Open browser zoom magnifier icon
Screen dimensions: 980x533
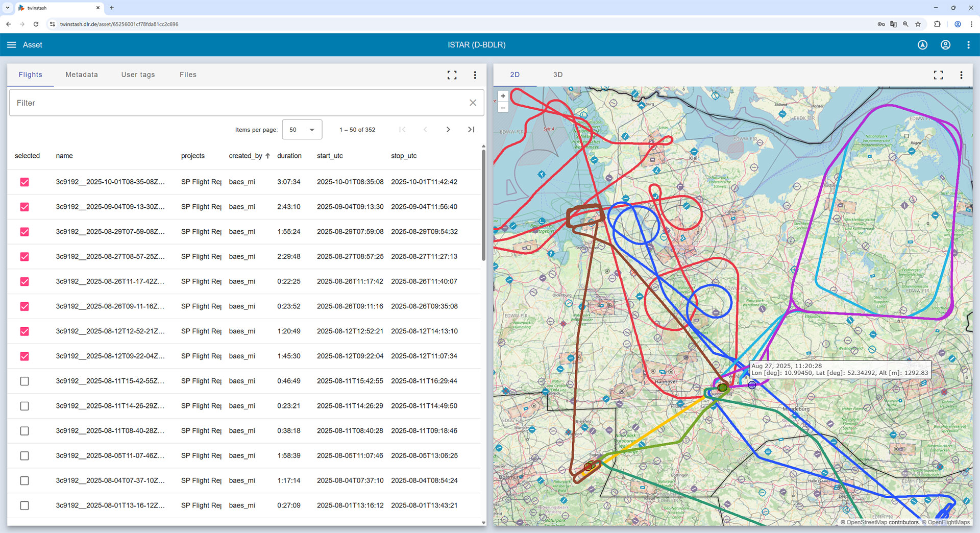[905, 24]
